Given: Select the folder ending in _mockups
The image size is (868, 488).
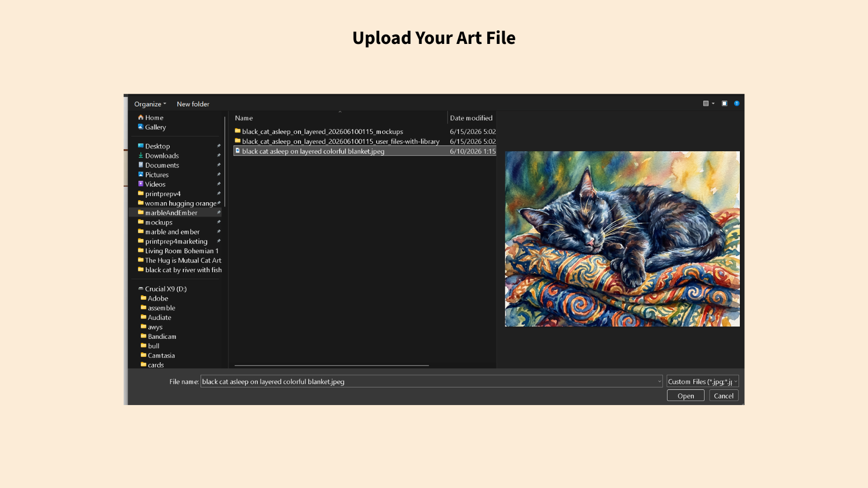Looking at the screenshot, I should (322, 132).
